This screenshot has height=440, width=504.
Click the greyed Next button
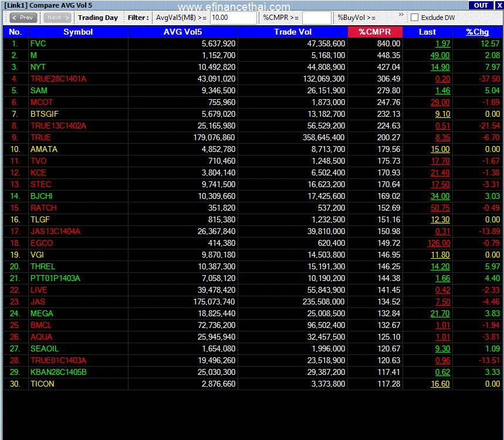click(x=57, y=18)
